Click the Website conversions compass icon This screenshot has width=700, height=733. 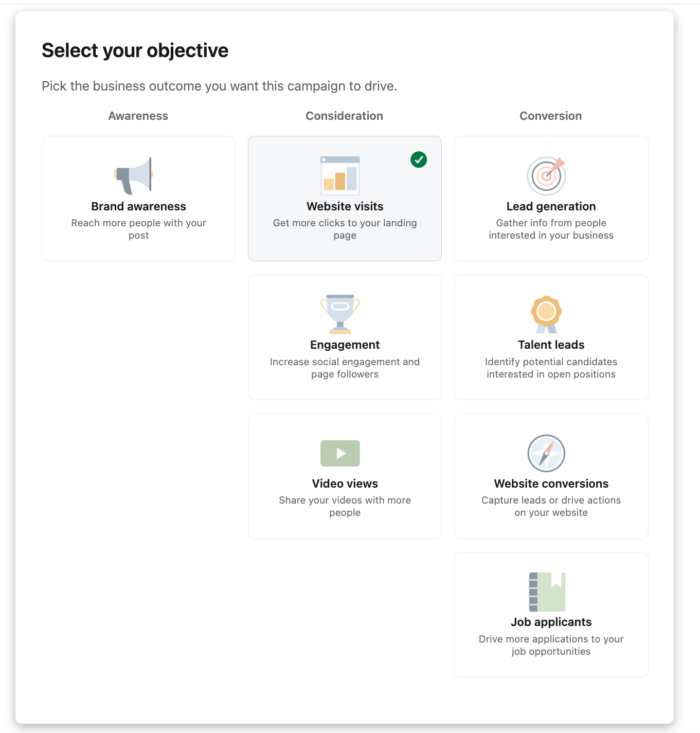pyautogui.click(x=546, y=453)
